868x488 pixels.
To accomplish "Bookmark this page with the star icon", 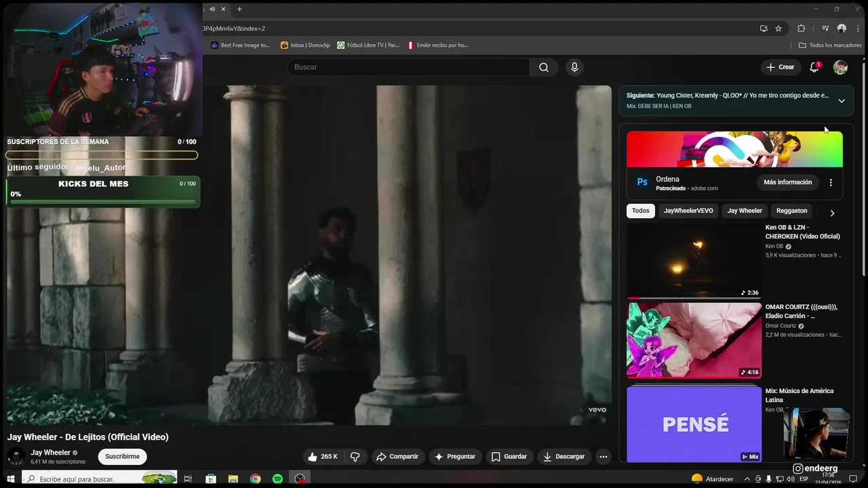I will click(x=778, y=28).
